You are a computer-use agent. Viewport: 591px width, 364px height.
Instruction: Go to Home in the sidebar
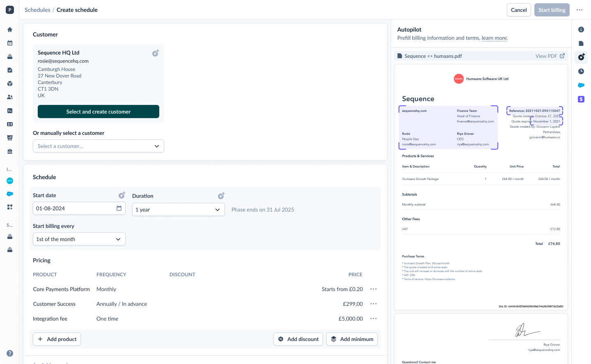[x=10, y=30]
